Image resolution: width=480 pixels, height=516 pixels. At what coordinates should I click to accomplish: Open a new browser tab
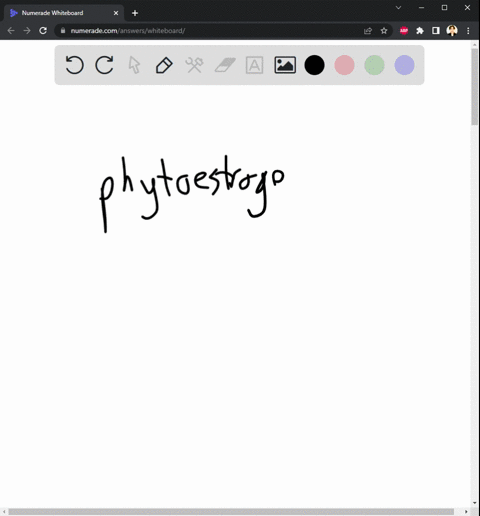point(135,13)
